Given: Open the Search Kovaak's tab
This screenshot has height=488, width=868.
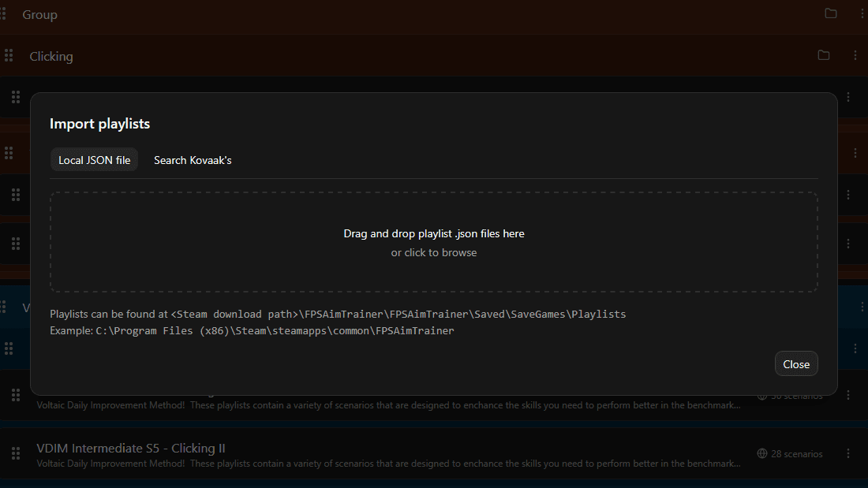Looking at the screenshot, I should click(x=193, y=160).
